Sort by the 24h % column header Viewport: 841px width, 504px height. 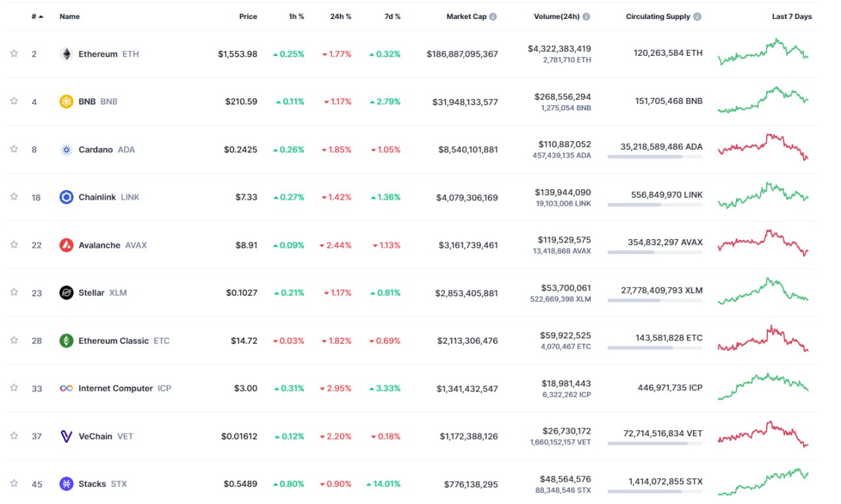340,16
